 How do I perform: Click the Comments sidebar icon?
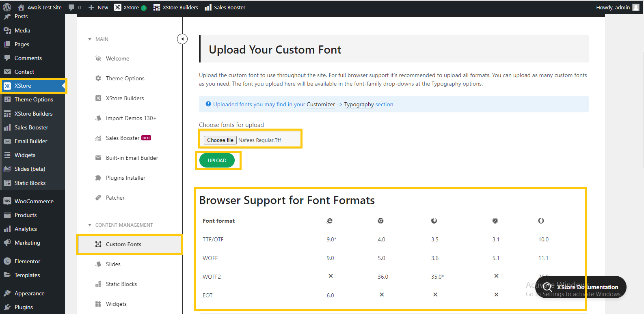[x=7, y=58]
